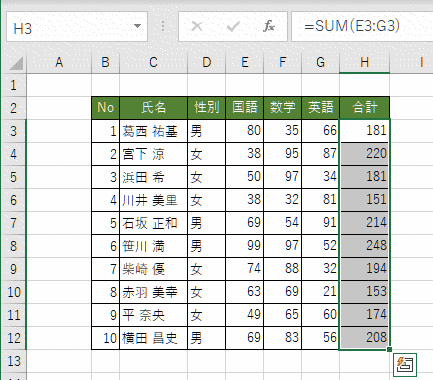Click the Insert Function fx icon

(269, 26)
